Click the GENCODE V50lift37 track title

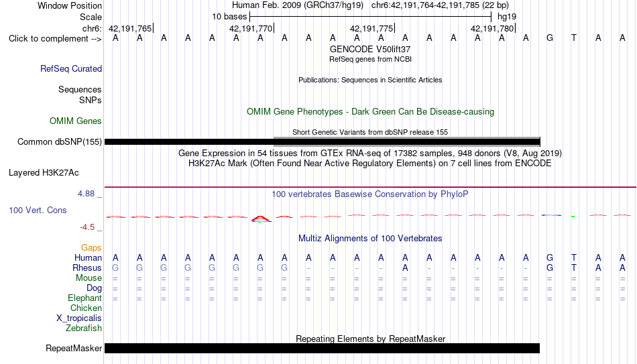tap(370, 49)
